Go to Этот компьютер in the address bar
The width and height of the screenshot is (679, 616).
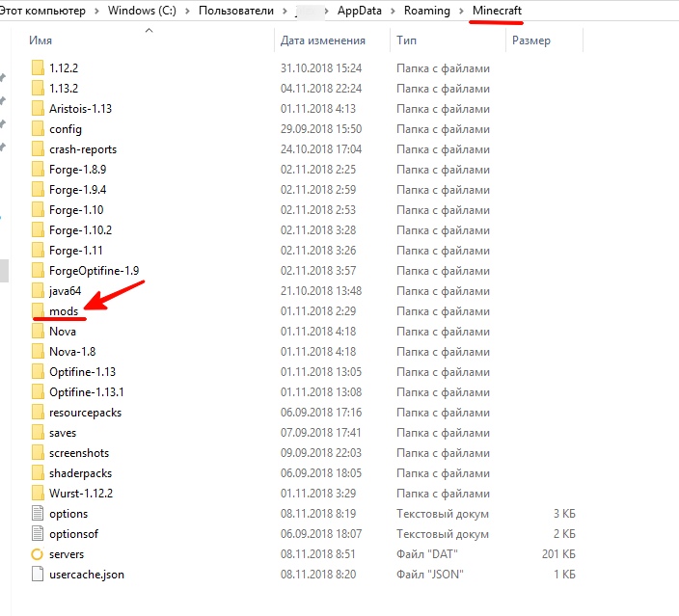pos(42,11)
